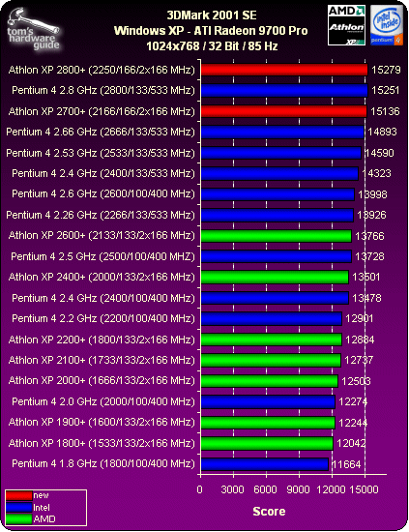Click the 'Intel' legend label

point(42,508)
